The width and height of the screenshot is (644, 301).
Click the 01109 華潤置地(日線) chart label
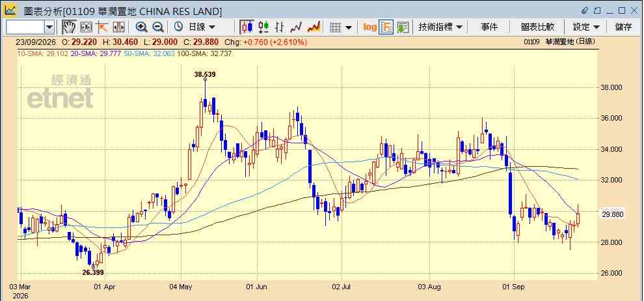[x=560, y=42]
